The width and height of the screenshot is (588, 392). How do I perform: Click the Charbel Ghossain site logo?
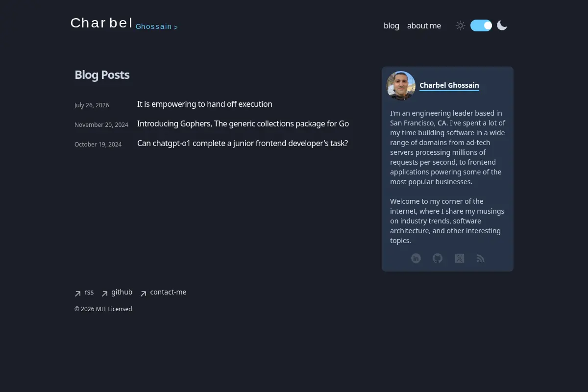click(124, 24)
